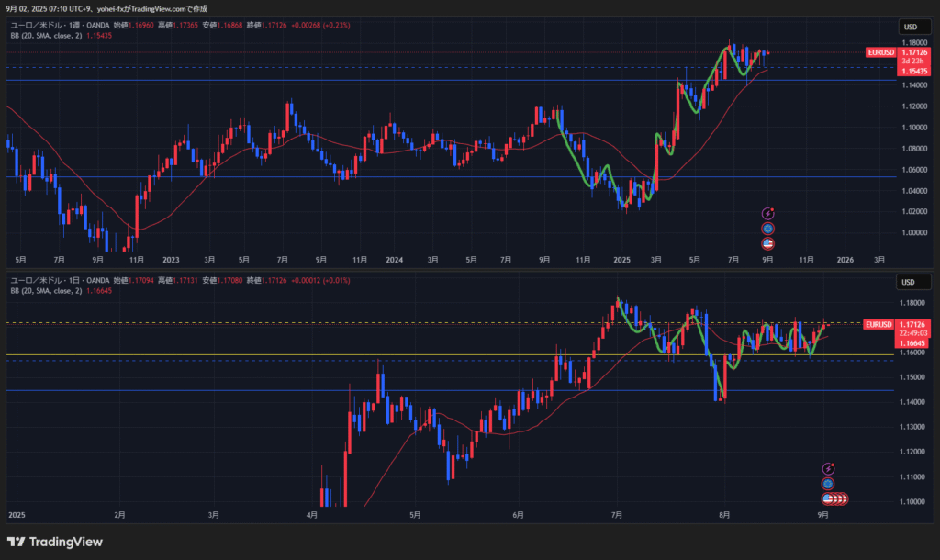Select the BB indicator legend showing 1.16645
Image resolution: width=940 pixels, height=560 pixels.
(62, 291)
